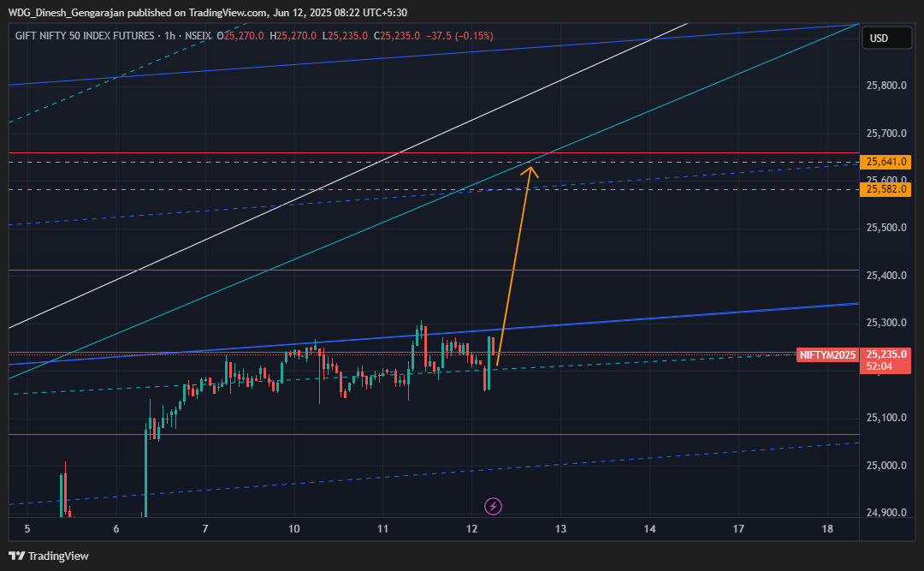The height and width of the screenshot is (571, 924).
Task: Click the high value H25,270.0
Action: (293, 36)
